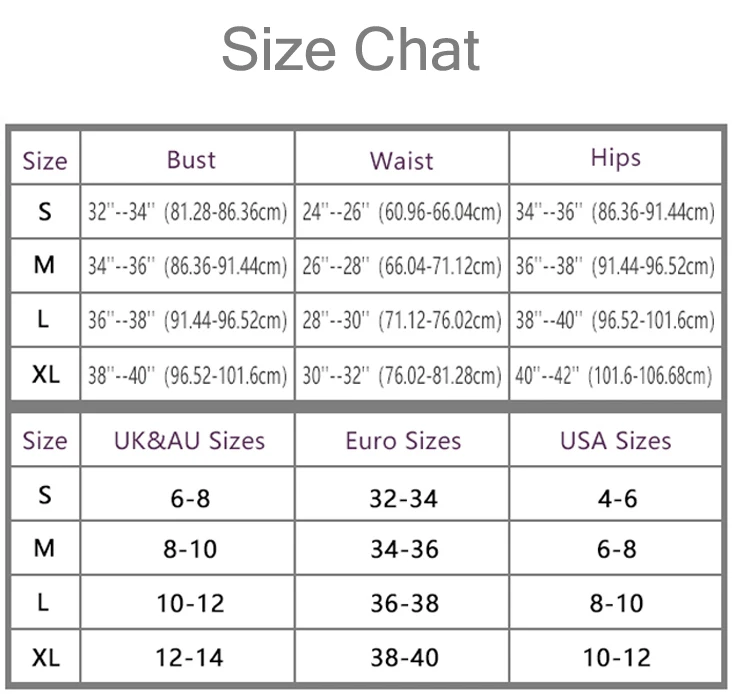Click the UK&AU size 12-14 cell
This screenshot has height=694, width=734.
tap(188, 657)
